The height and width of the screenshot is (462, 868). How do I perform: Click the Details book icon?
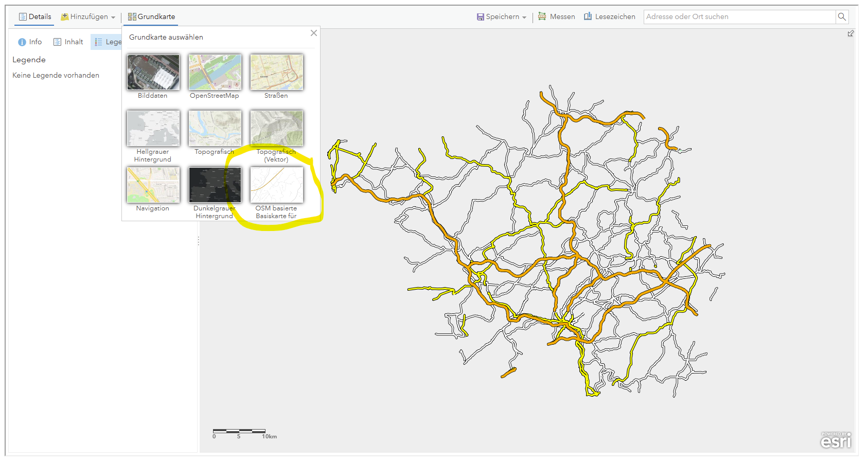(23, 16)
